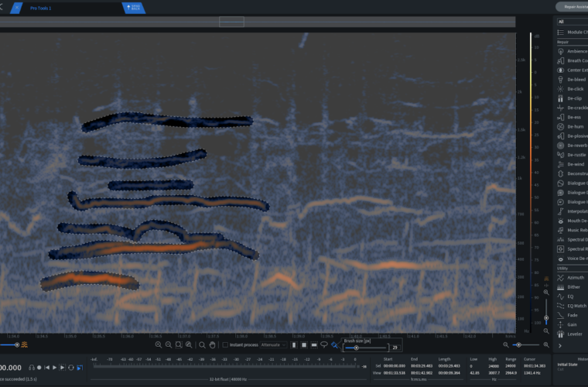Open the Dither utility module
The width and height of the screenshot is (588, 387).
tap(575, 287)
